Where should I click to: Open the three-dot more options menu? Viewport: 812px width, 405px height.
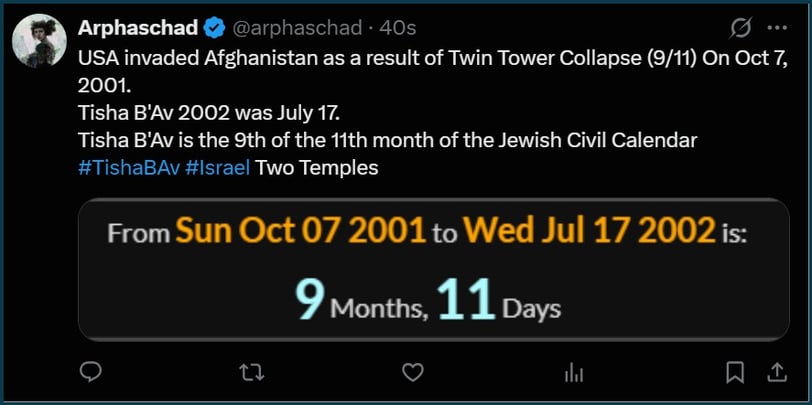point(777,28)
